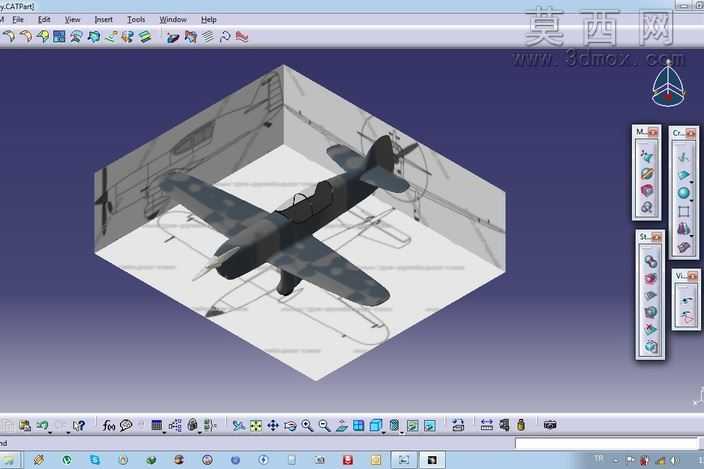Click the top icon in M toolbar

647,156
